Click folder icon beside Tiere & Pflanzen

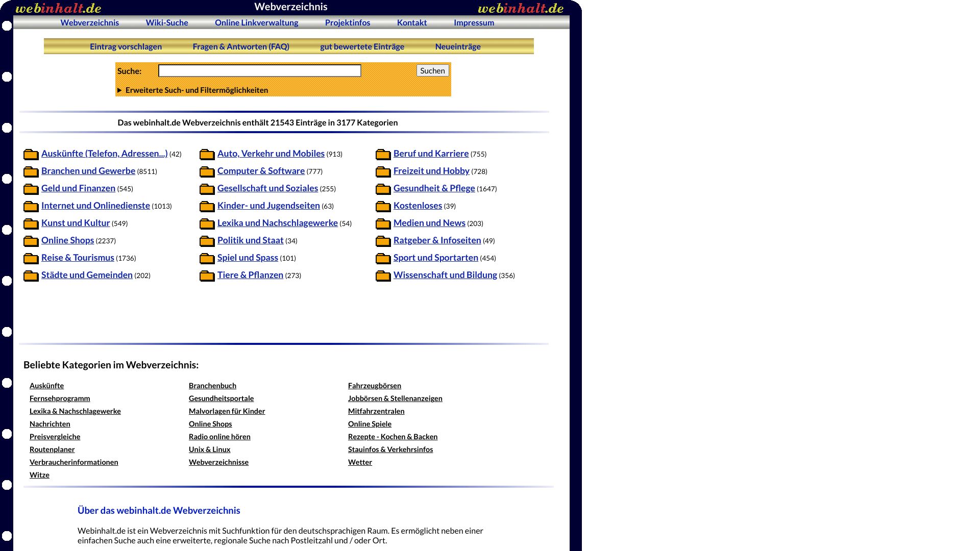click(x=207, y=275)
